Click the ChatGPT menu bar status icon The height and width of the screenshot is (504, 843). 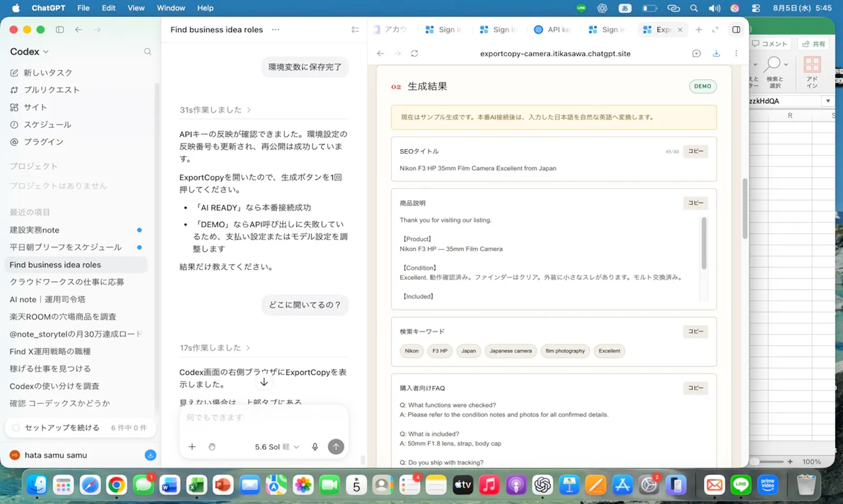click(602, 8)
